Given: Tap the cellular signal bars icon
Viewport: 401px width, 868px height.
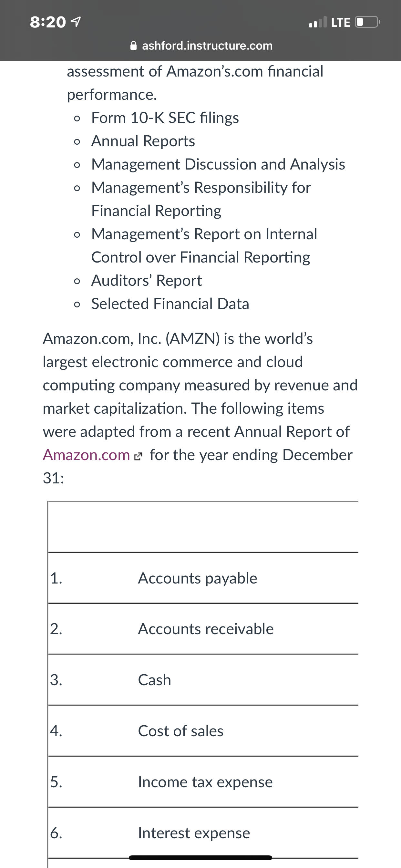Looking at the screenshot, I should click(317, 22).
